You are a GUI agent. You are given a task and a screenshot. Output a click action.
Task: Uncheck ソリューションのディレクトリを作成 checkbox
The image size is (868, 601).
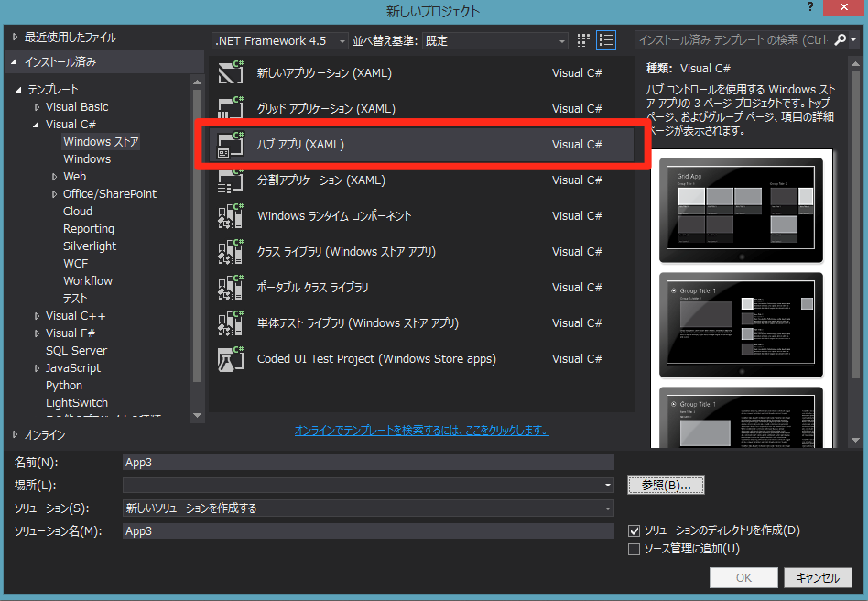634,530
